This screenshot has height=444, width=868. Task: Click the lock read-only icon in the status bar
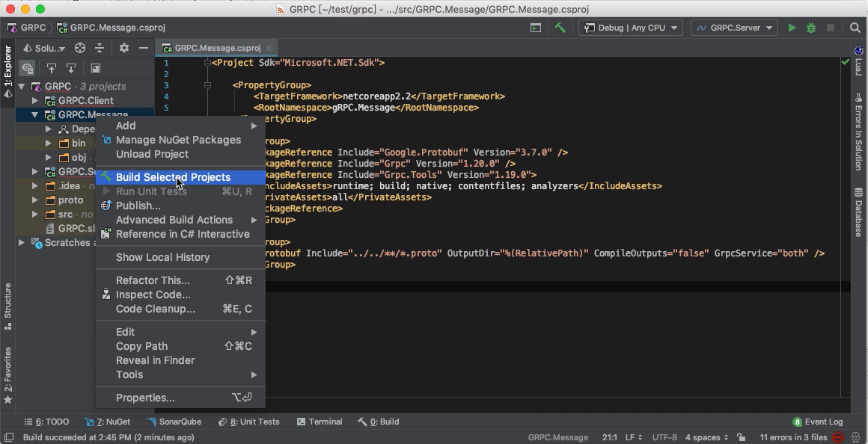[x=742, y=437]
